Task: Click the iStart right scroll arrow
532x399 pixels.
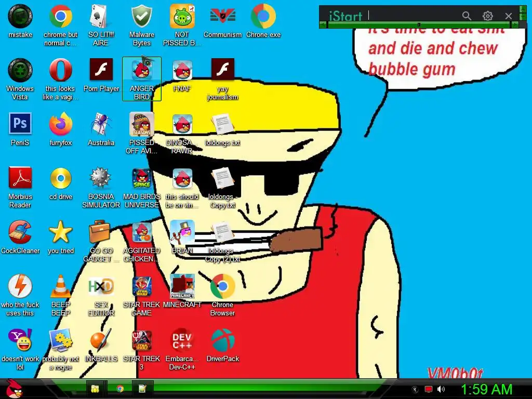Action: pyautogui.click(x=515, y=25)
